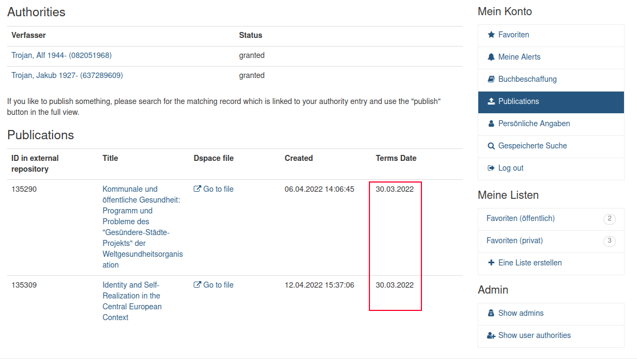Click the book icon beside Buchbeschaffung
Screen dimensions: 637x364
click(491, 79)
